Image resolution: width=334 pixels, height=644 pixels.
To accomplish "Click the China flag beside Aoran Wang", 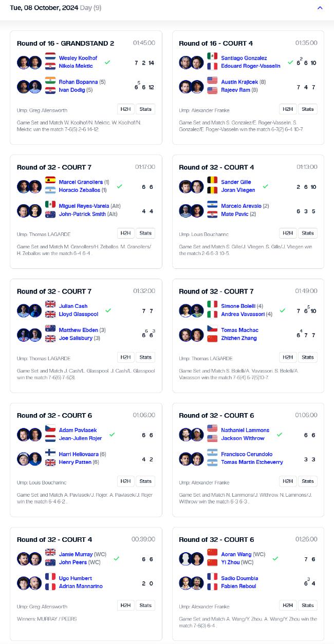I will 212,552.
